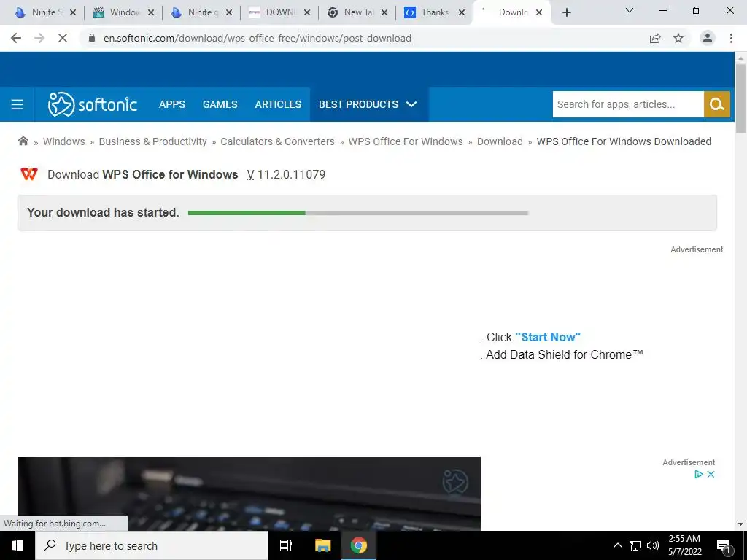
Task: Open WPS Office For Windows breadcrumb link
Action: (406, 141)
